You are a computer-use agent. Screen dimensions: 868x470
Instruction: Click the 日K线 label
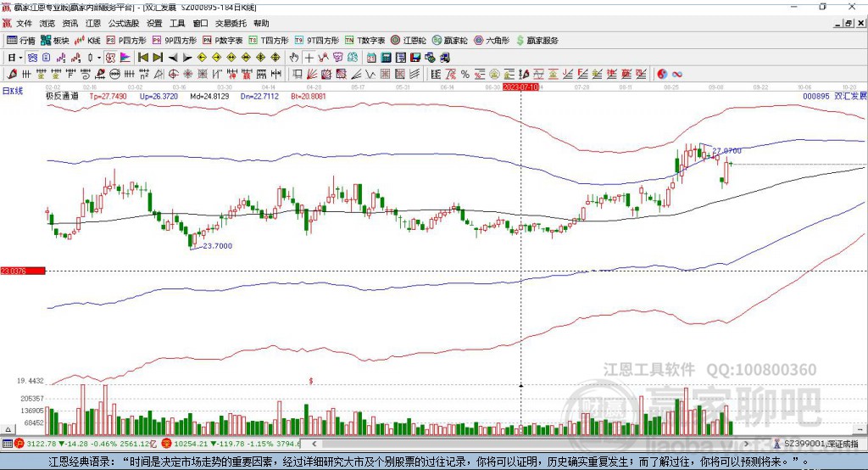(13, 91)
